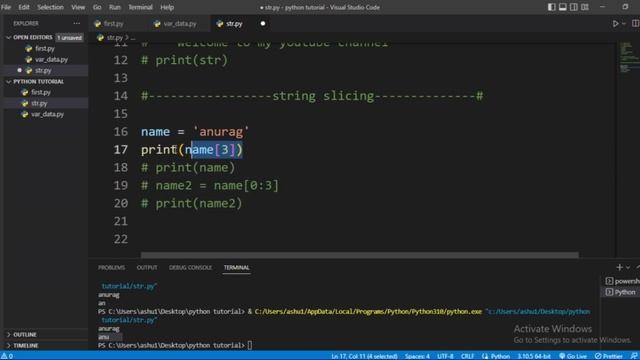The image size is (640, 360).
Task: Change CRLF end of line sequence
Action: pos(467,356)
